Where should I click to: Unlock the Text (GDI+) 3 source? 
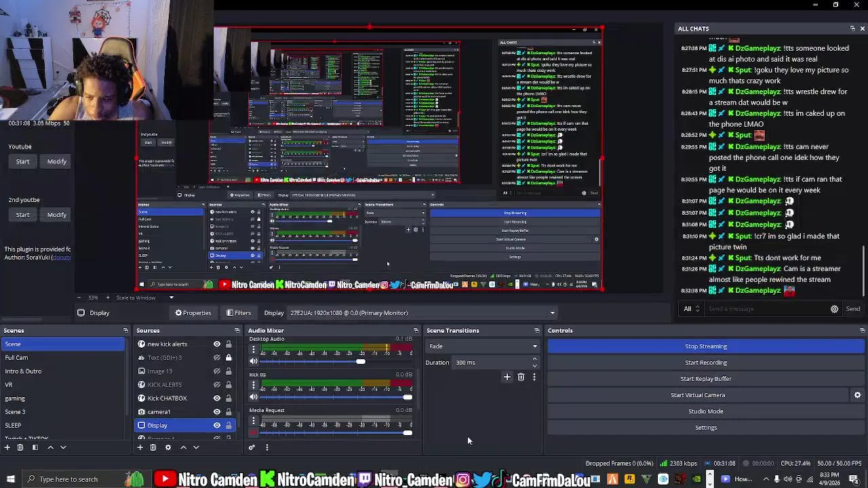point(229,358)
